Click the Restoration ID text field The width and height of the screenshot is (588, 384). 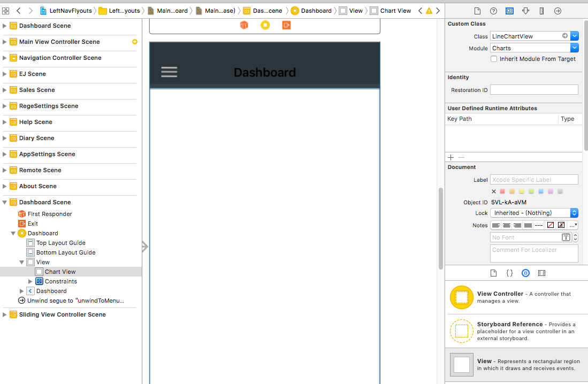[533, 90]
